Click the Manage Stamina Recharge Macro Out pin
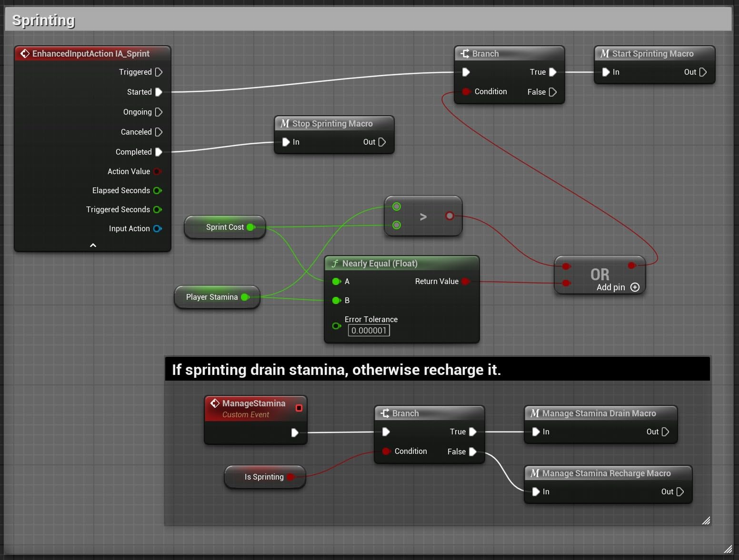The height and width of the screenshot is (560, 739). pos(680,491)
